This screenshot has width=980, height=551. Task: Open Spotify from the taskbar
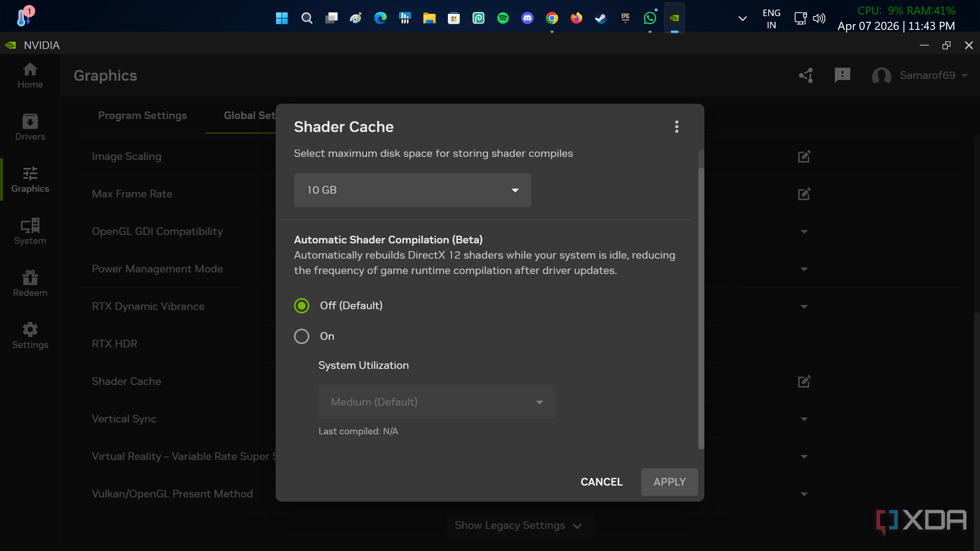pos(503,18)
